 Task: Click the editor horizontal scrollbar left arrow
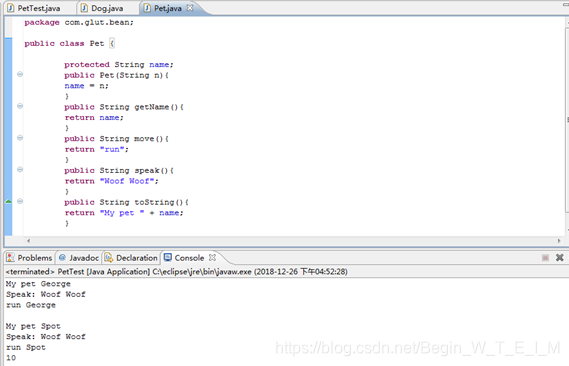[x=28, y=240]
